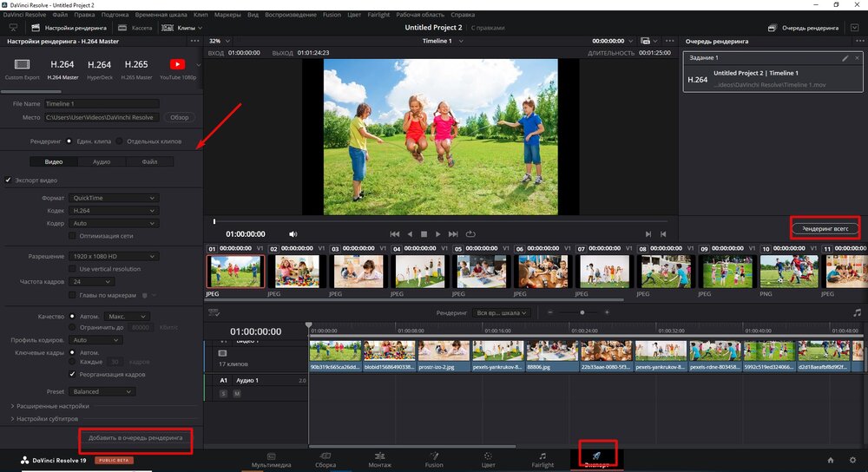
Task: Open the Fusion menu
Action: (332, 15)
